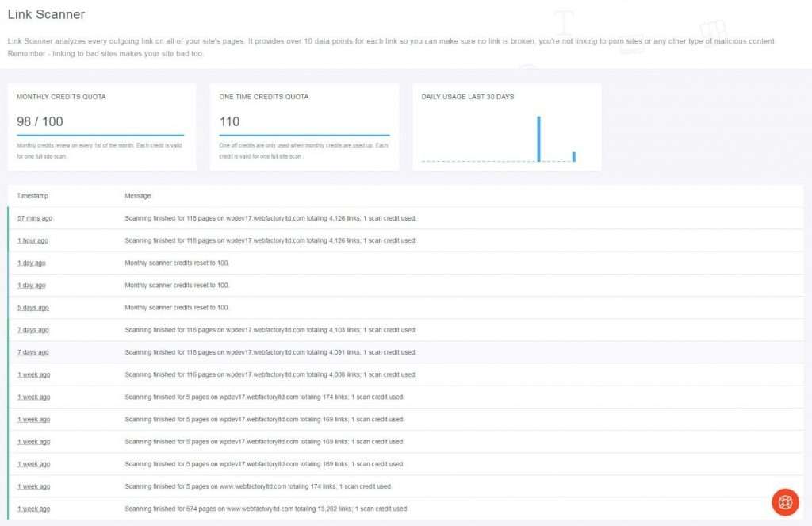Click 1 week ago timestamp for wpdev17 174 links scan
The height and width of the screenshot is (526, 812).
[x=33, y=397]
